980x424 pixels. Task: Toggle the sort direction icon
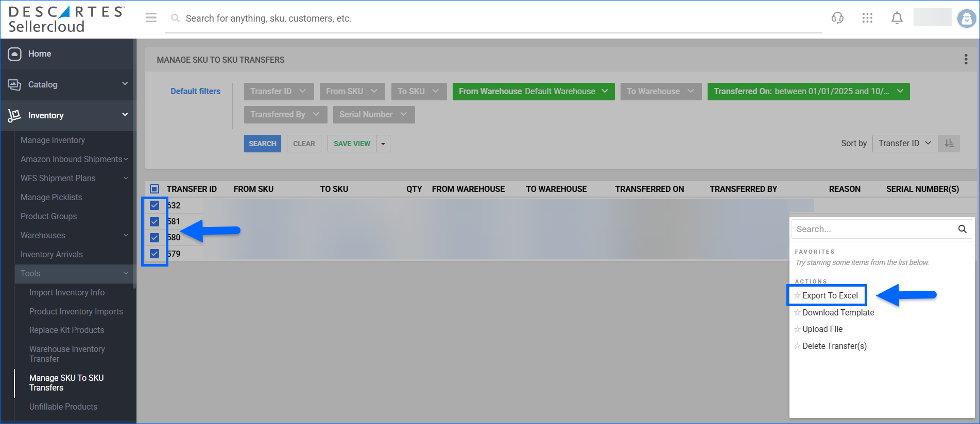point(949,143)
